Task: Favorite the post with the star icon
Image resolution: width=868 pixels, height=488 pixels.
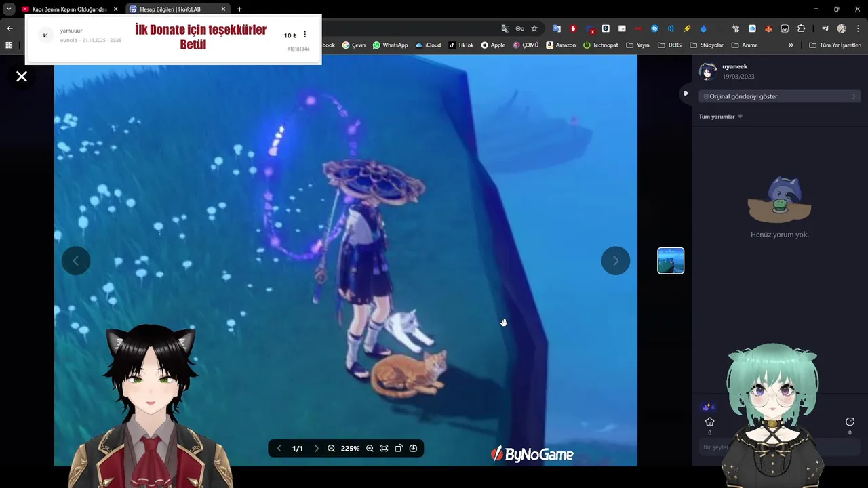Action: pos(710,422)
